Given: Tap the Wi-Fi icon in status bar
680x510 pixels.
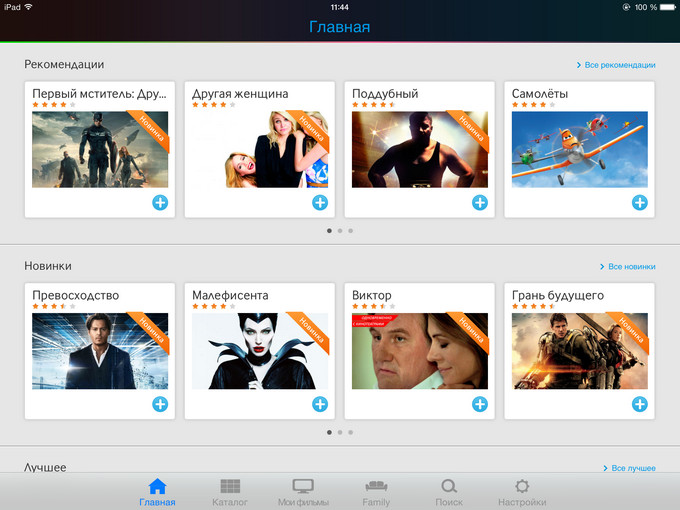Looking at the screenshot, I should 29,7.
